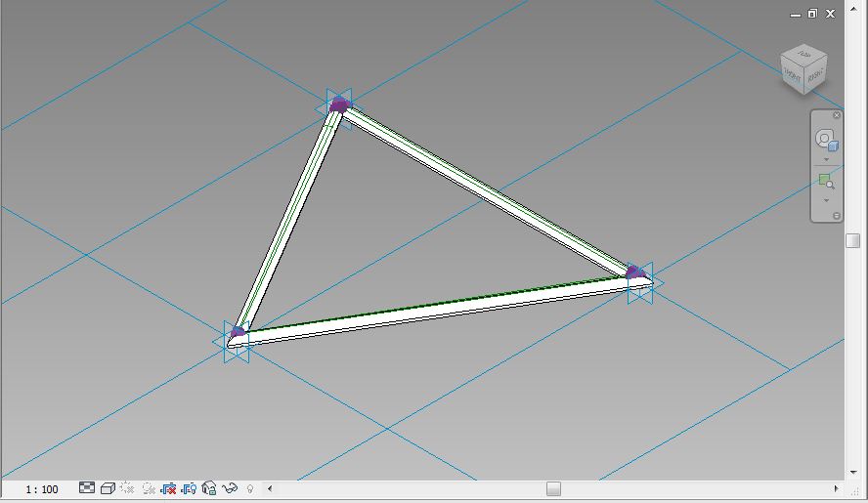Click the ViewCube TOP face
868x503 pixels.
[803, 55]
